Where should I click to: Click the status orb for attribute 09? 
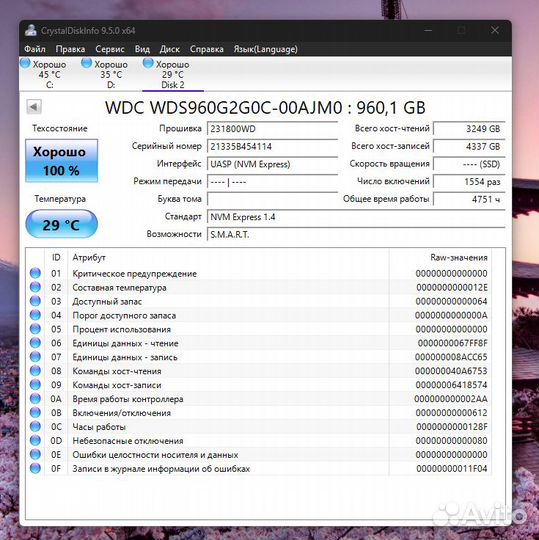pyautogui.click(x=35, y=385)
